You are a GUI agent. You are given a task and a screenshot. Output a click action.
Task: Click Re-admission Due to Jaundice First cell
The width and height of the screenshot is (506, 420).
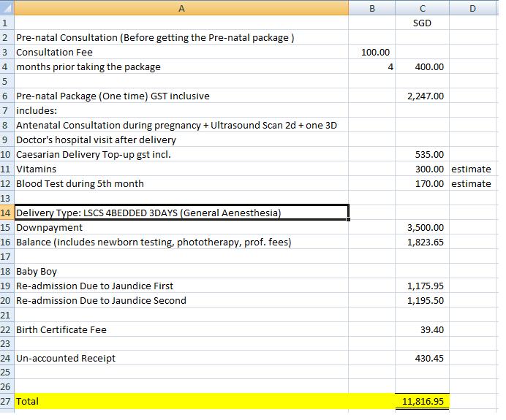coord(181,286)
